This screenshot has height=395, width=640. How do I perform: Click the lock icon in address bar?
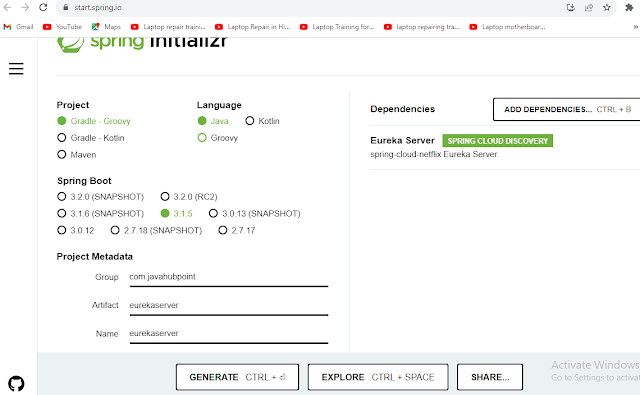pos(65,7)
